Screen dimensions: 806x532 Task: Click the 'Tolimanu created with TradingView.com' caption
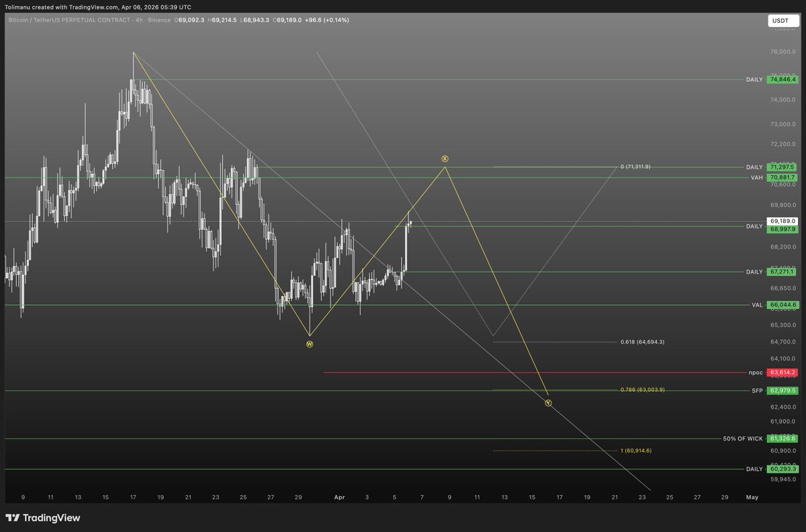click(x=61, y=7)
